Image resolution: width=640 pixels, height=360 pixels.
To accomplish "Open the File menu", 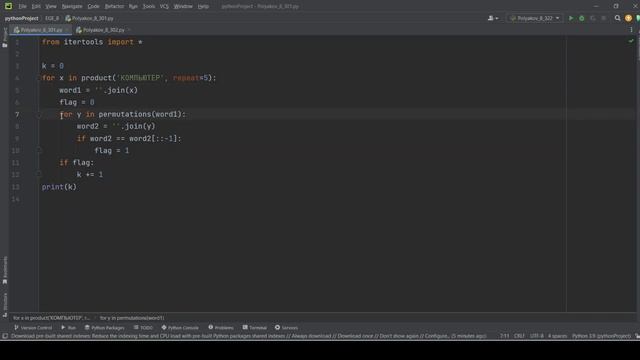I will coord(22,6).
